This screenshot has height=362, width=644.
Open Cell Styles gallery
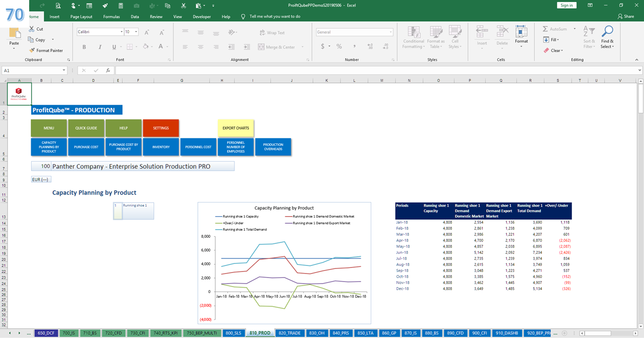454,37
